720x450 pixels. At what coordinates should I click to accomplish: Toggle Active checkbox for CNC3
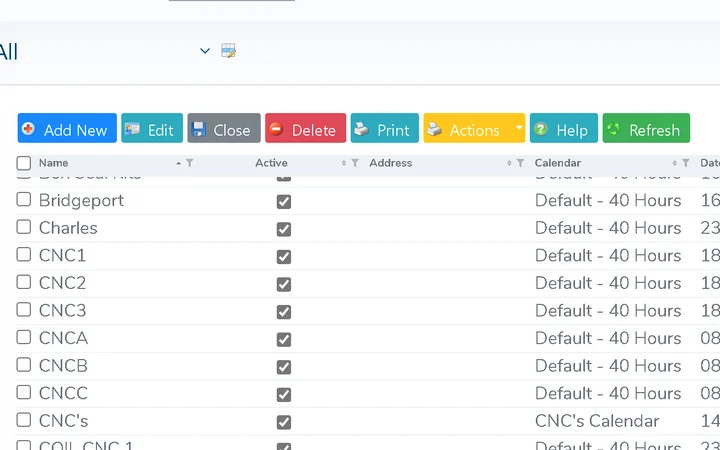(x=284, y=312)
